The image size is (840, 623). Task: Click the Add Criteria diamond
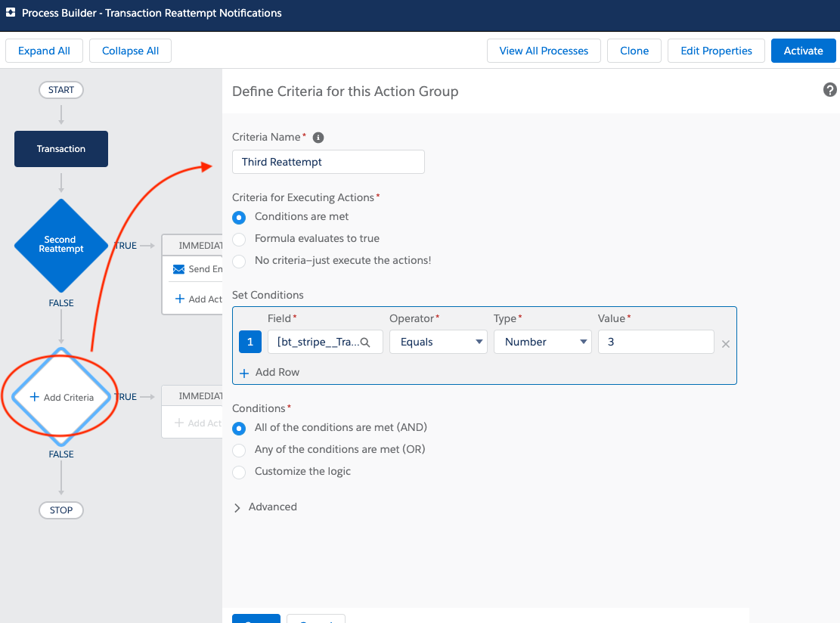[61, 397]
